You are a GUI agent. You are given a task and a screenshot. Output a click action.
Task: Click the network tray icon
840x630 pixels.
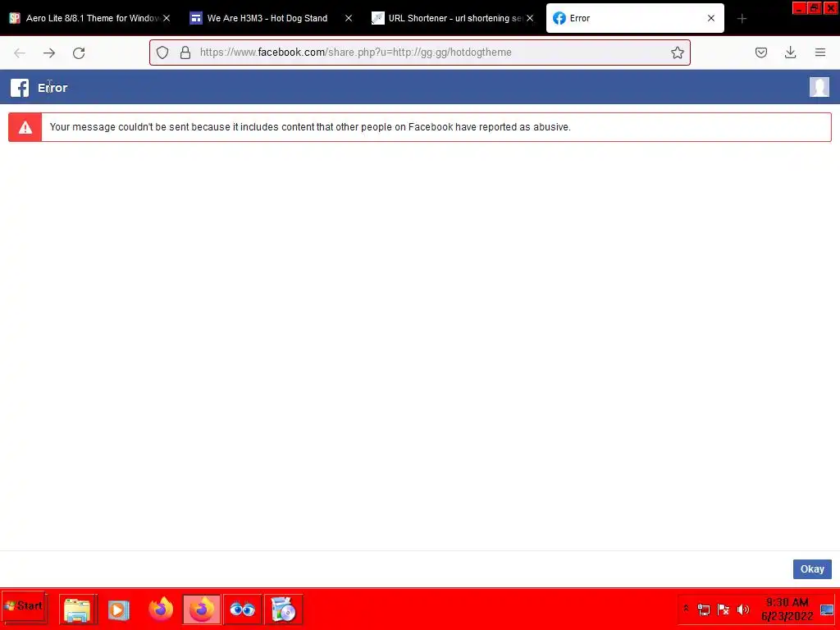coord(703,609)
